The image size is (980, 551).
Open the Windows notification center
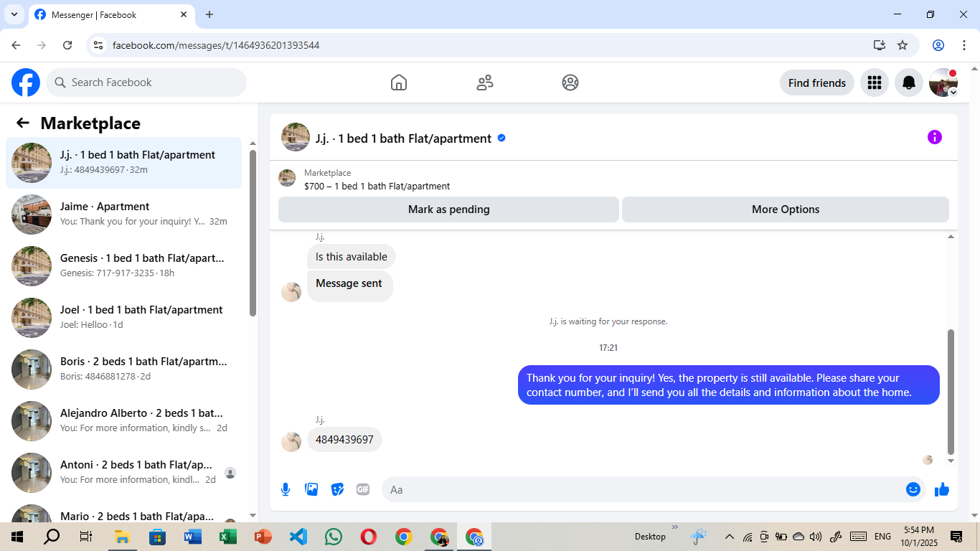956,537
